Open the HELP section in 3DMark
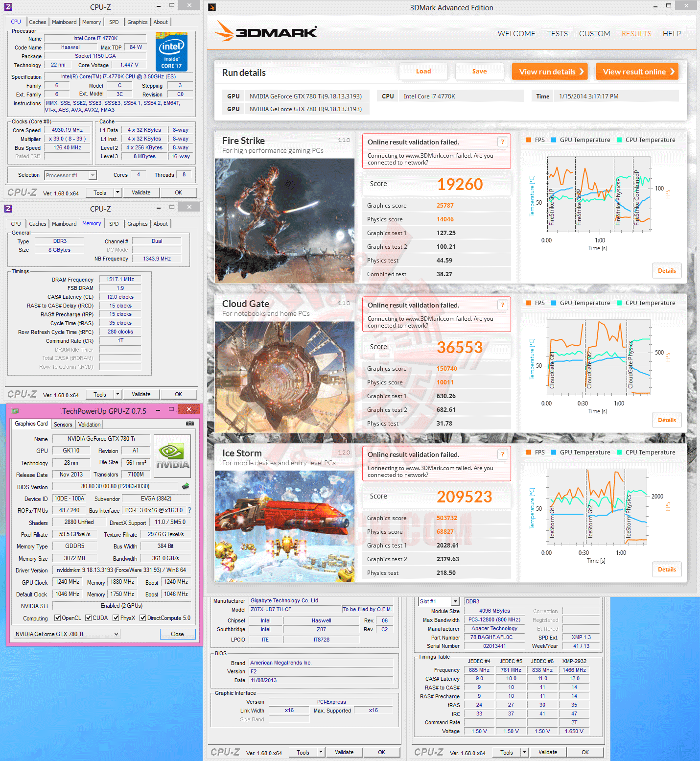Viewport: 700px width, 761px height. click(672, 34)
